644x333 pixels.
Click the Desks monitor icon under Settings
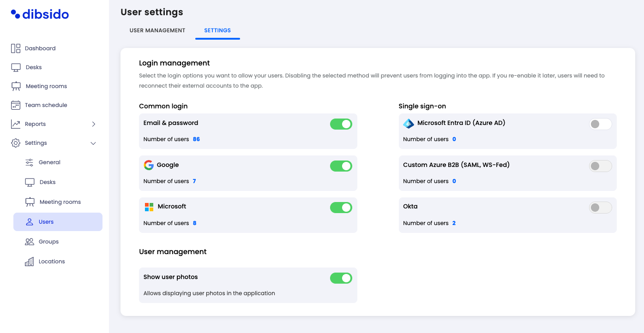[x=30, y=182]
